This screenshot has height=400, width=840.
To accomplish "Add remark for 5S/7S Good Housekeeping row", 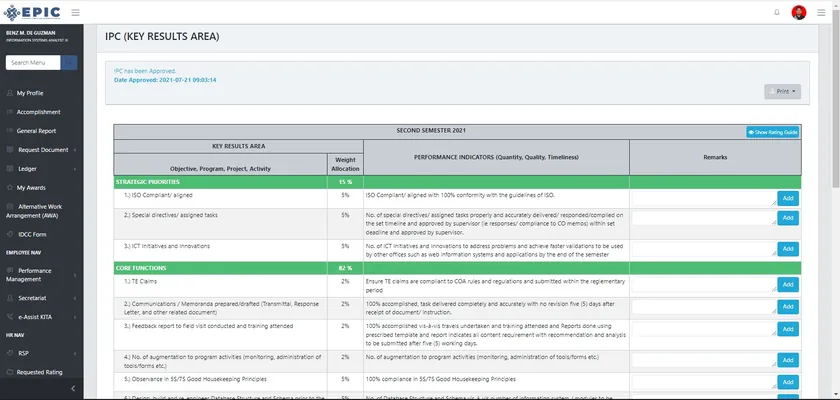I will pos(788,382).
